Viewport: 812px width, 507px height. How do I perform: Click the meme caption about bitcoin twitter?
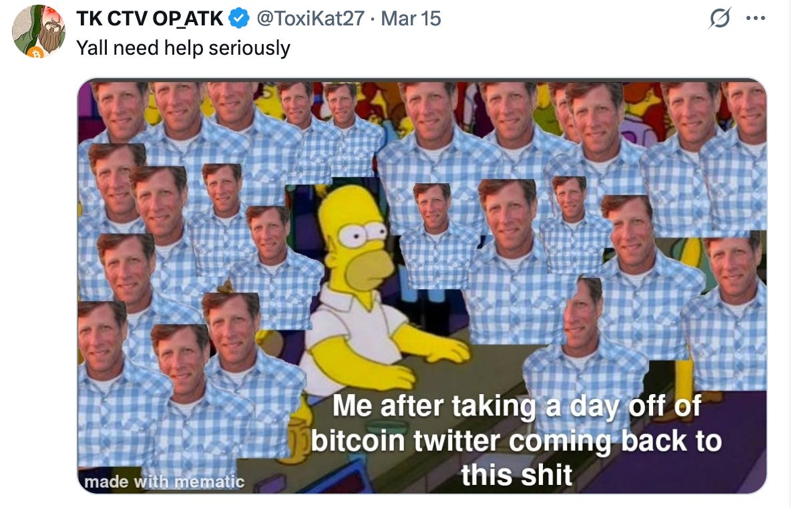516,441
